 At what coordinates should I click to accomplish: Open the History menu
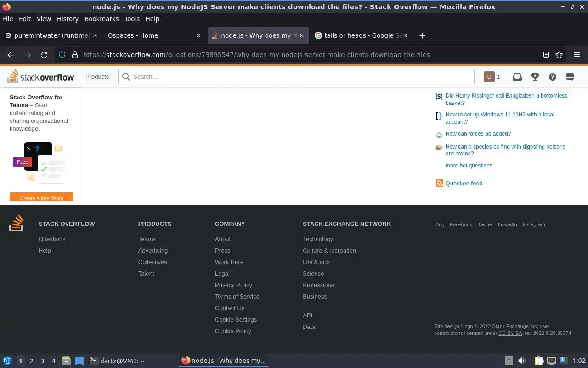coord(68,19)
